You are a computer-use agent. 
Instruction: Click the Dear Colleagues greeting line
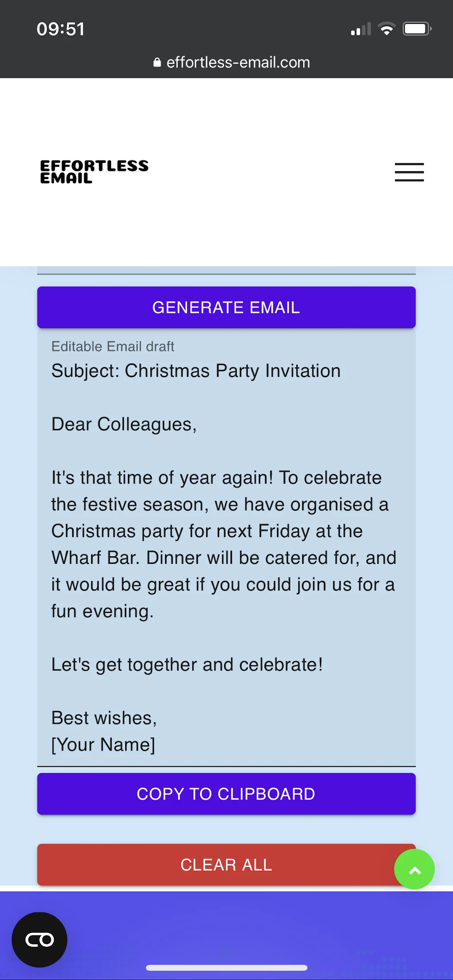(124, 424)
